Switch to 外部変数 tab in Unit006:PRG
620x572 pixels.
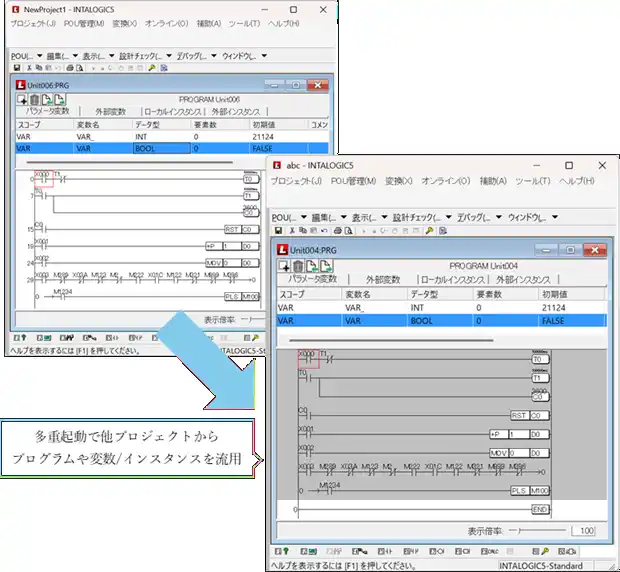pos(110,112)
